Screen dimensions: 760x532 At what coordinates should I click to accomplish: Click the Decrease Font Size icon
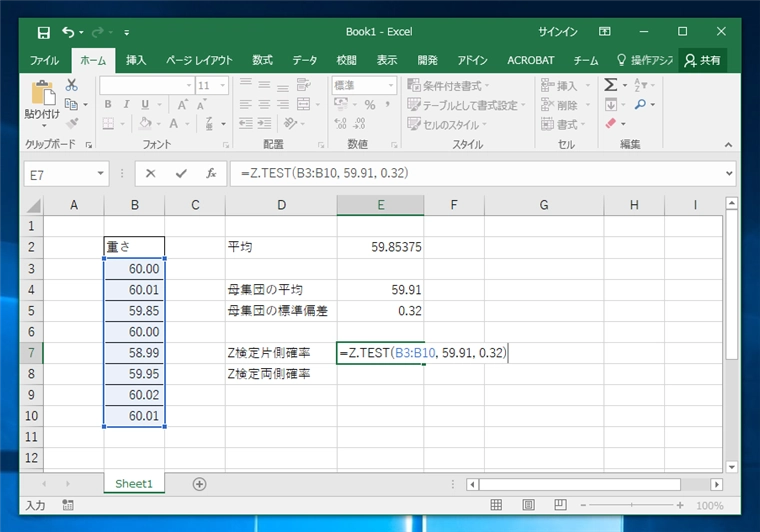click(201, 105)
